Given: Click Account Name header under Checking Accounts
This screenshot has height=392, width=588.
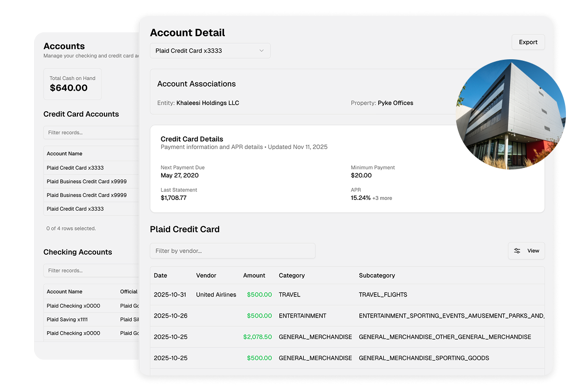Looking at the screenshot, I should click(65, 292).
